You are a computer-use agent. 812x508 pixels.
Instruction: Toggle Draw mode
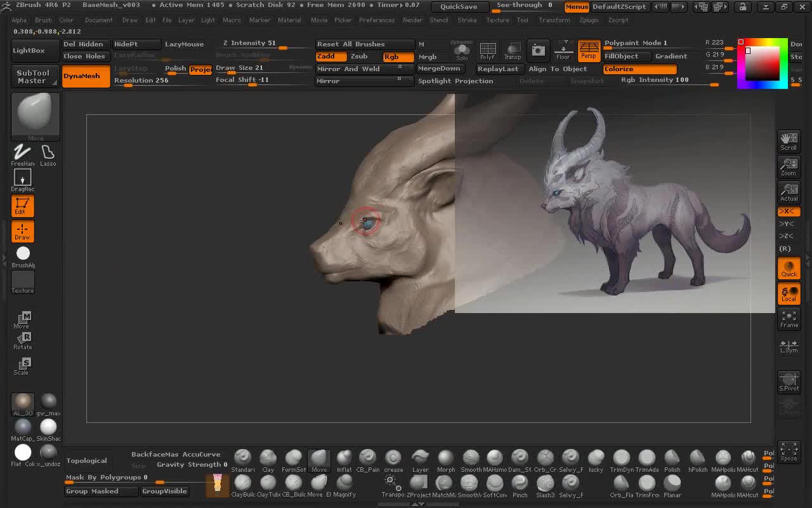click(x=22, y=231)
